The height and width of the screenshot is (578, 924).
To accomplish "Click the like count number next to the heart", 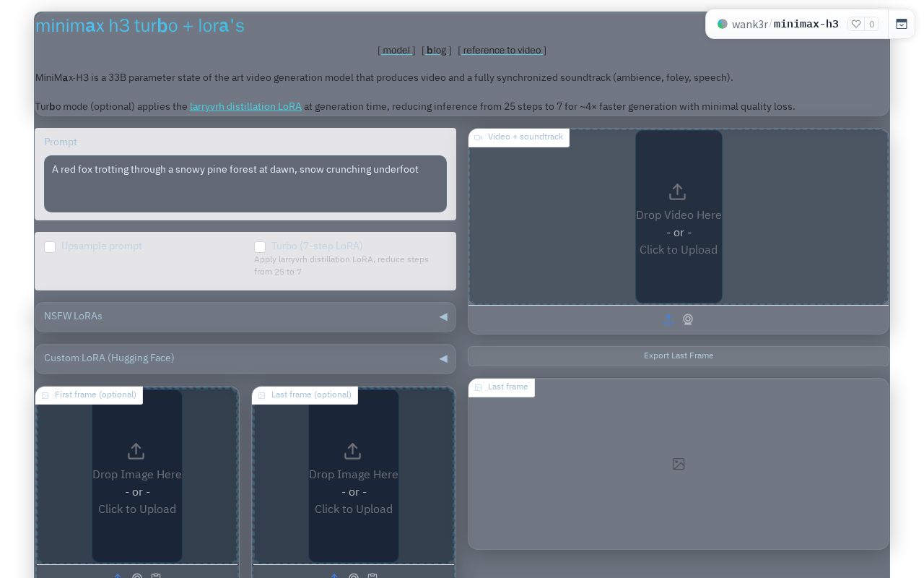I will click(x=871, y=24).
